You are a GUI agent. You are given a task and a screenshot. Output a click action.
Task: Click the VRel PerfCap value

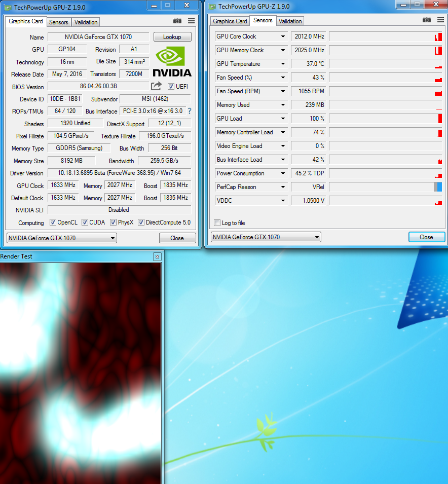click(309, 187)
